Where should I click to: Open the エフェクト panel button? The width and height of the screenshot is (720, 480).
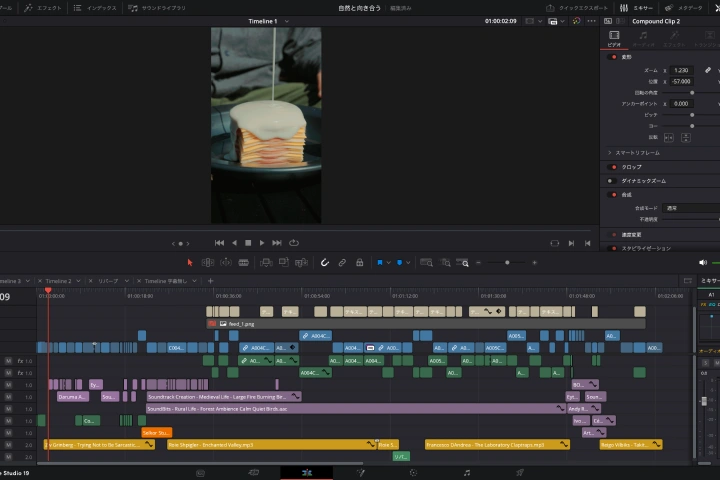click(43, 8)
